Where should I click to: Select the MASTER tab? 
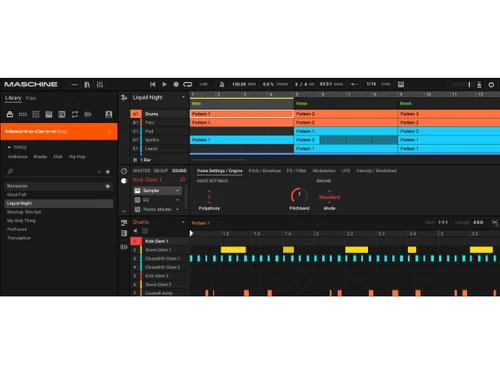point(142,171)
